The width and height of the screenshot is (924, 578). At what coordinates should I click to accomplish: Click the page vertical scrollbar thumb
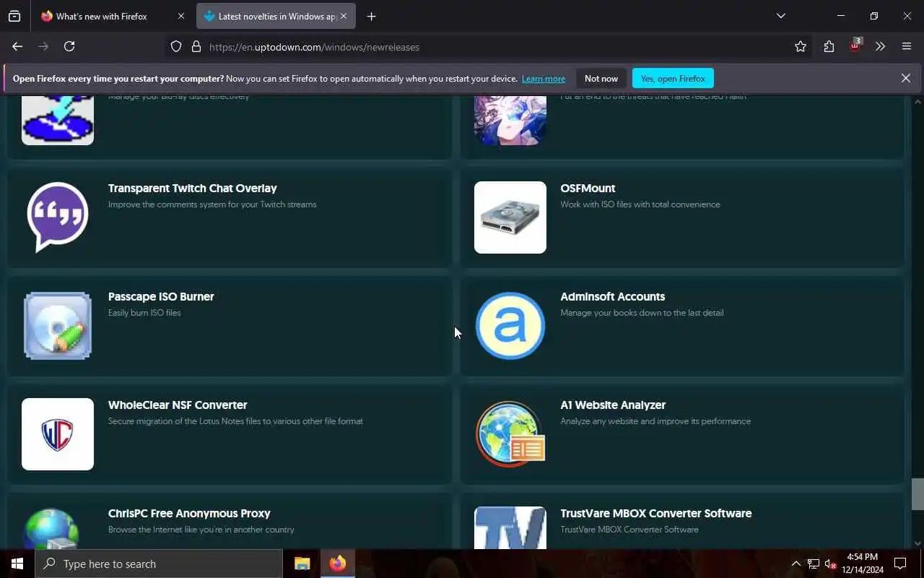[918, 494]
